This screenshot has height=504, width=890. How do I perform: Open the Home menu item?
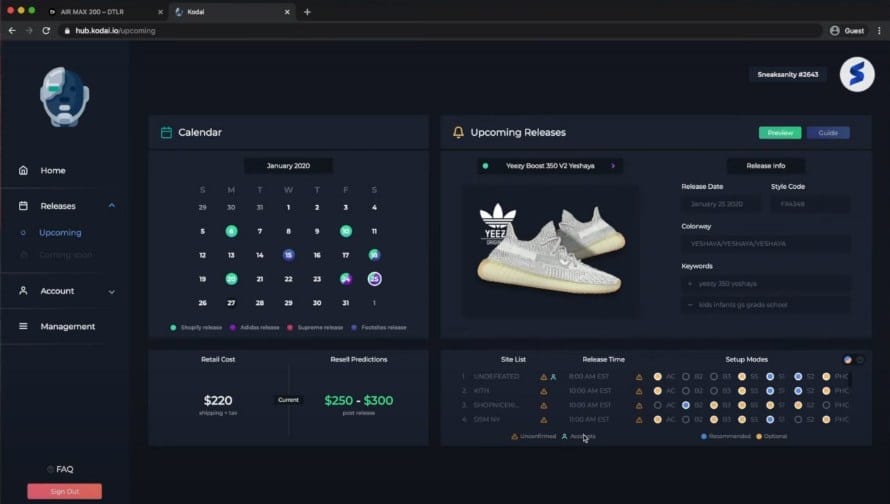click(x=53, y=170)
